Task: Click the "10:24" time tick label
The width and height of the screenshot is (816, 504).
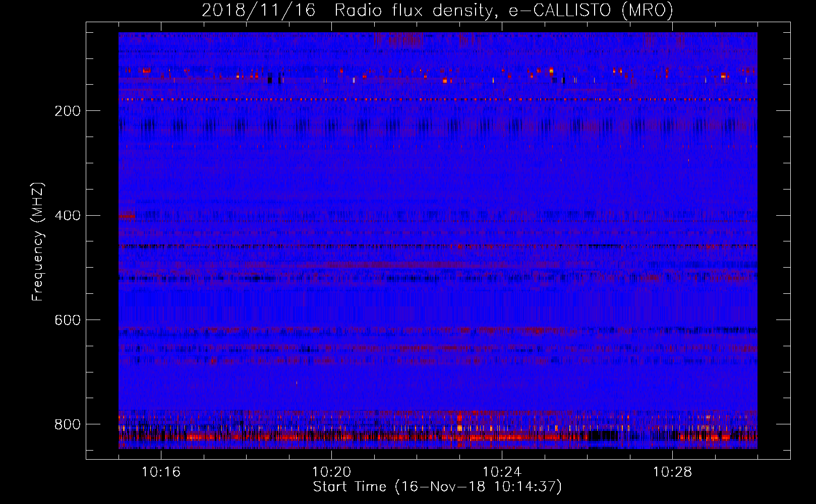Action: 502,472
